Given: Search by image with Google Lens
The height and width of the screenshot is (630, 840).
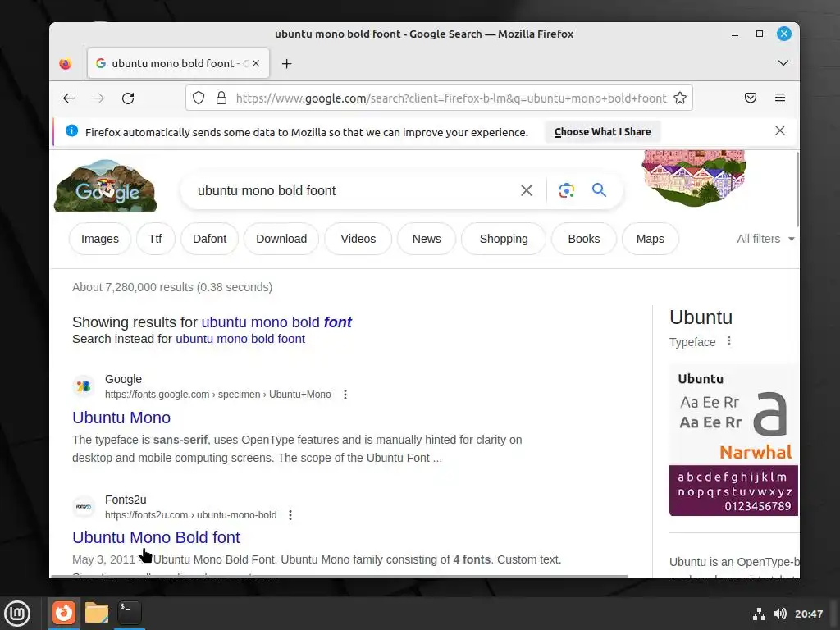Looking at the screenshot, I should (x=567, y=190).
